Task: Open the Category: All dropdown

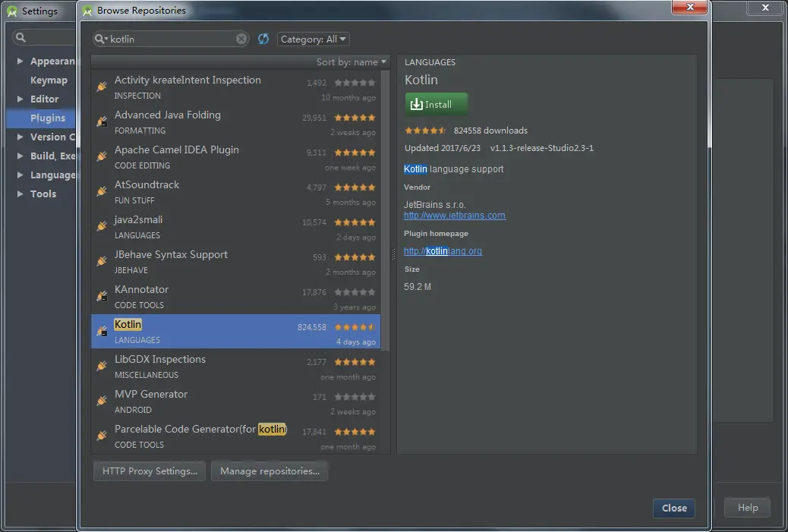Action: pos(313,39)
